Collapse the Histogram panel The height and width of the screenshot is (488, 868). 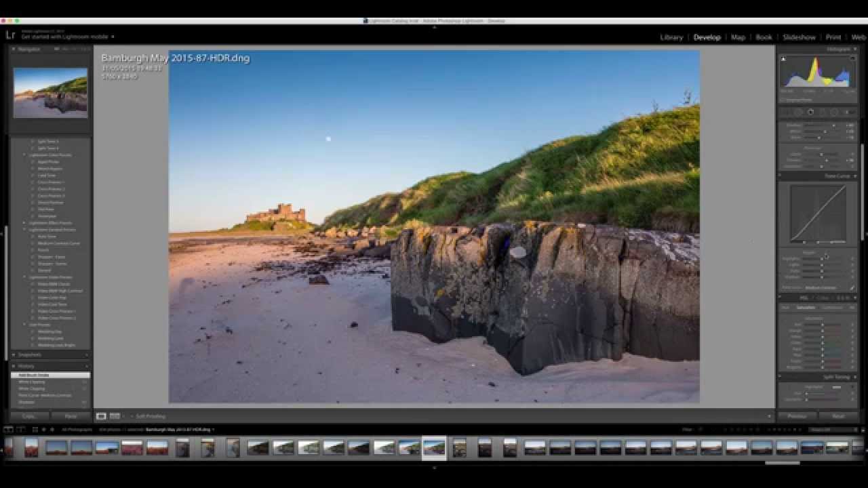(855, 49)
